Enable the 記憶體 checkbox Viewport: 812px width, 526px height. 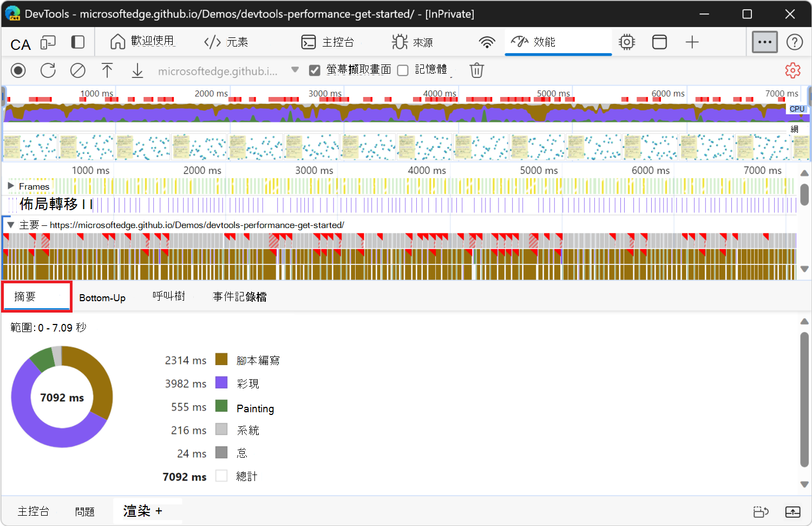402,70
